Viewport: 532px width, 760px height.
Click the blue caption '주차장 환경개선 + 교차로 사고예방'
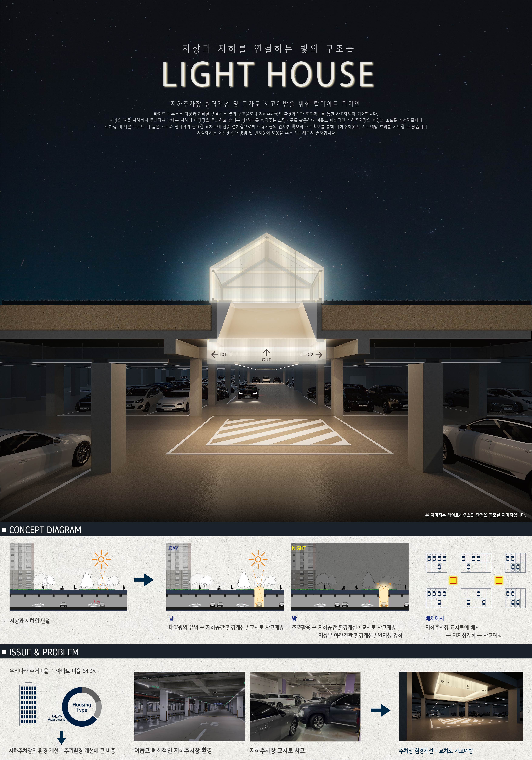[436, 751]
